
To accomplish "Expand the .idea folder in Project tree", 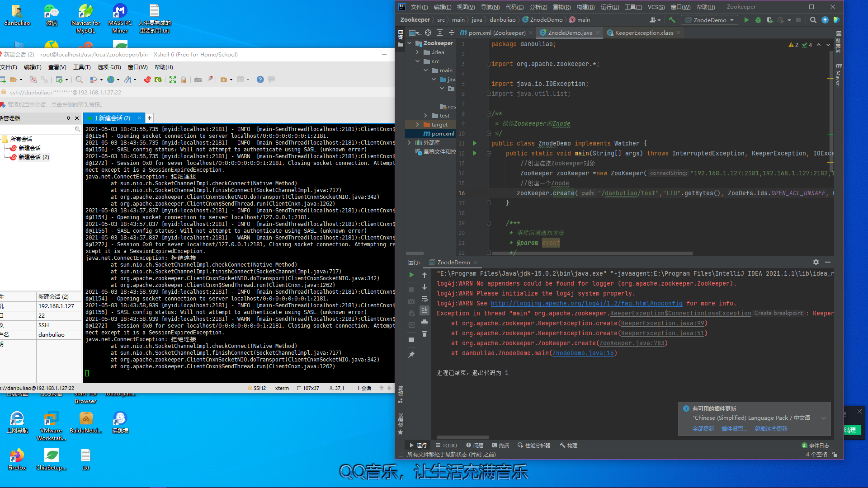I will 417,52.
